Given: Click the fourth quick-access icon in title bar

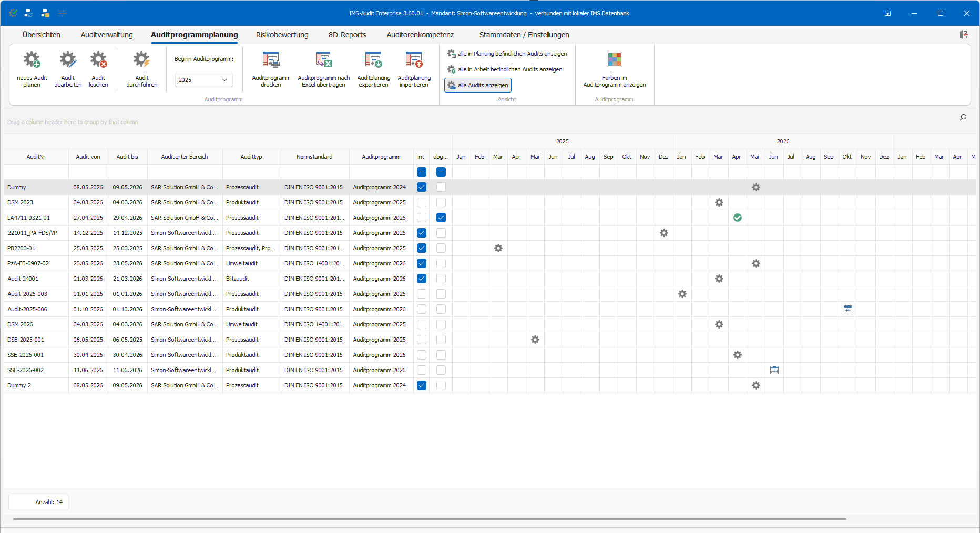Looking at the screenshot, I should (x=62, y=13).
